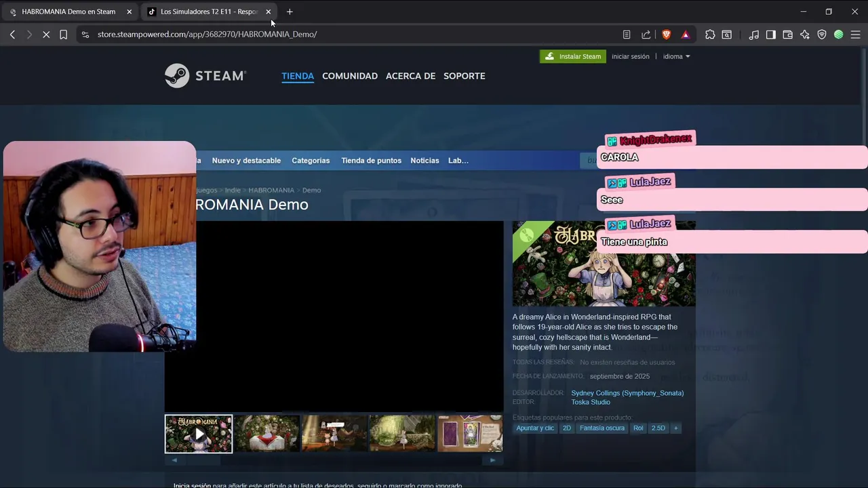Click the HABROMANIA breadcrumb link

(271, 190)
